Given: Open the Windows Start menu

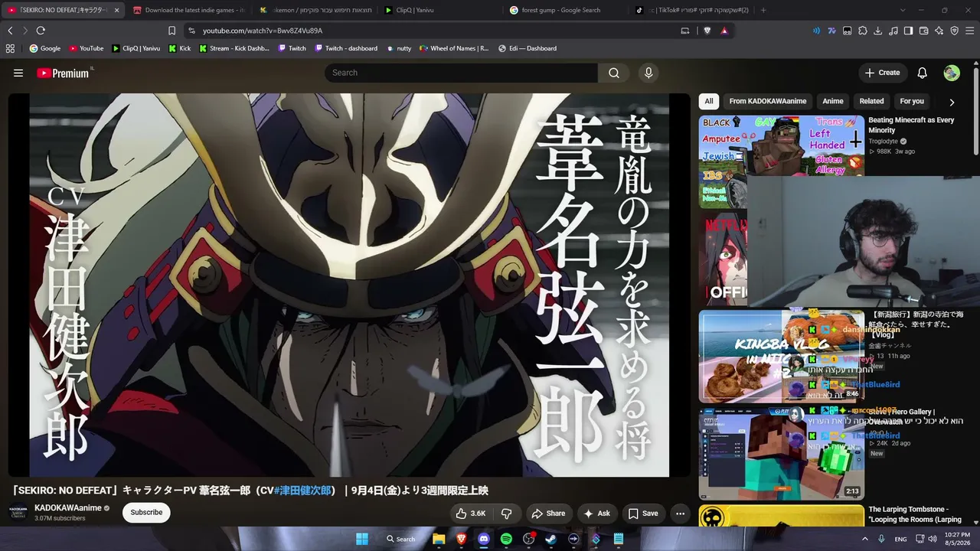Looking at the screenshot, I should coord(362,539).
